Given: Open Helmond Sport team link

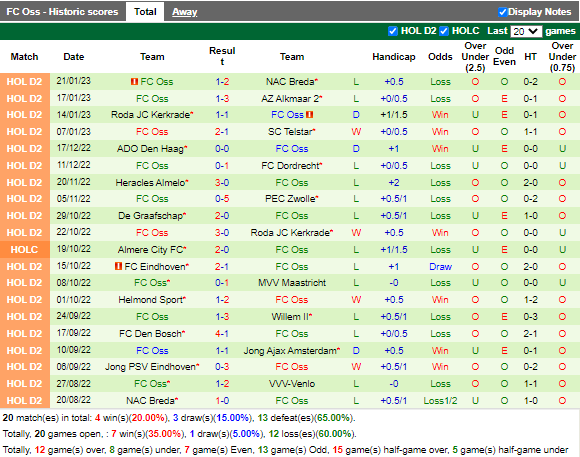Looking at the screenshot, I should [151, 300].
